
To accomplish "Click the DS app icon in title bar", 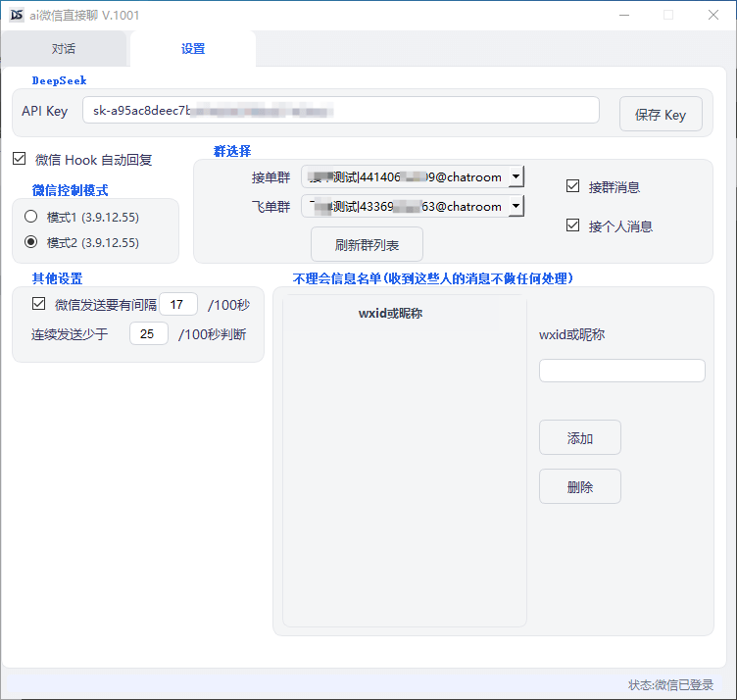I will click(17, 15).
